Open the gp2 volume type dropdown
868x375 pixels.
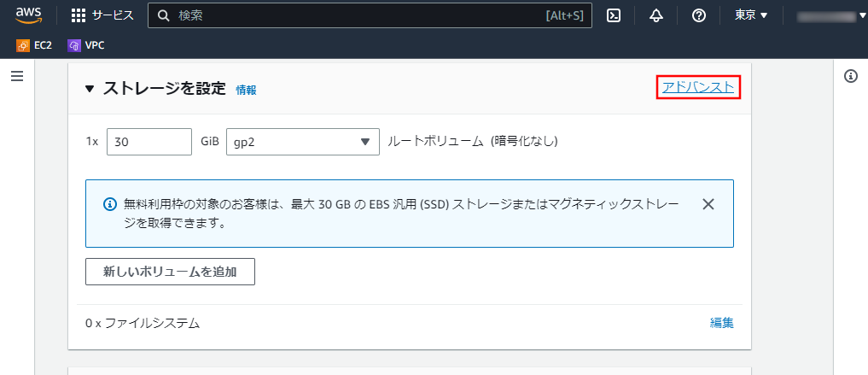(303, 142)
